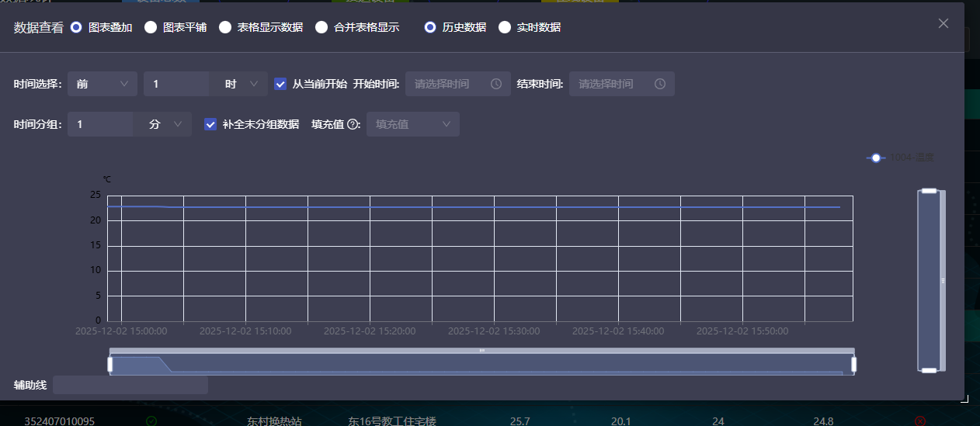980x426 pixels.
Task: Click the horizontal zoom bar center grip
Action: [x=481, y=351]
